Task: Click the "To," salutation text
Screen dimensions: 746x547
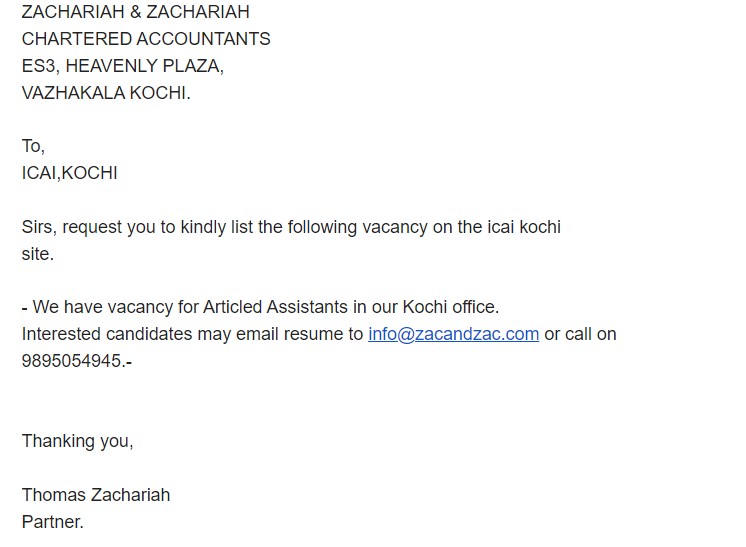Action: pos(33,146)
